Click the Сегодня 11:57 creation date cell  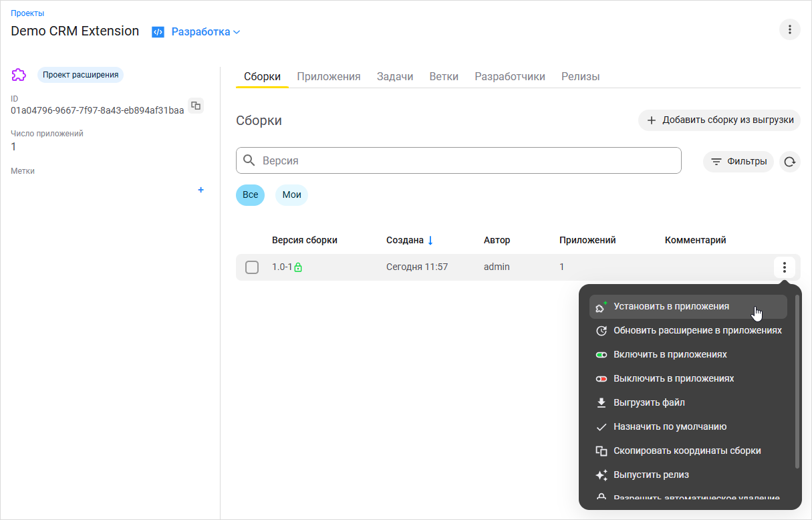point(417,267)
